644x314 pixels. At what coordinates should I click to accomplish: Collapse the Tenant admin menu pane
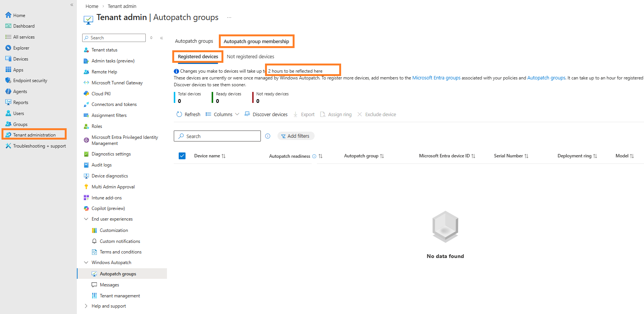point(162,38)
